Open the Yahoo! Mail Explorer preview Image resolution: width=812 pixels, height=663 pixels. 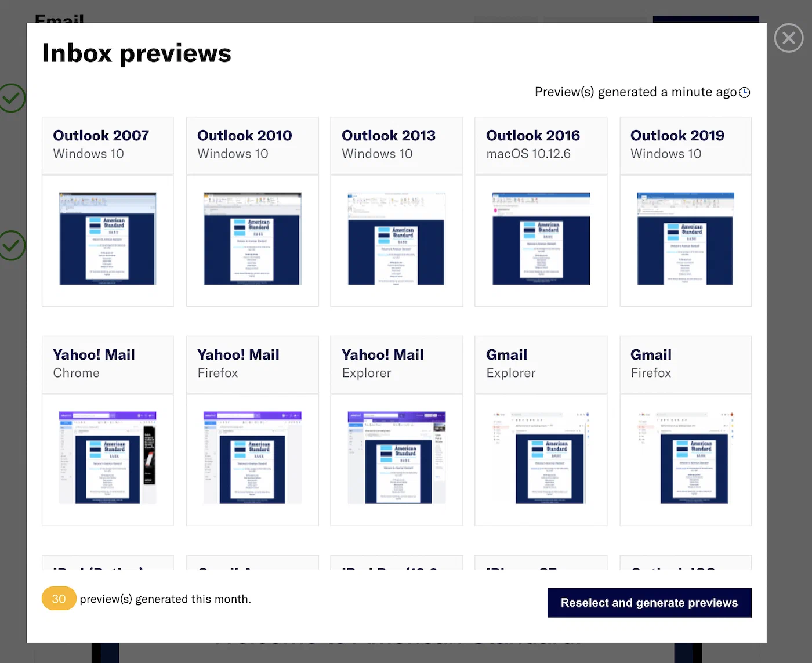tap(396, 458)
